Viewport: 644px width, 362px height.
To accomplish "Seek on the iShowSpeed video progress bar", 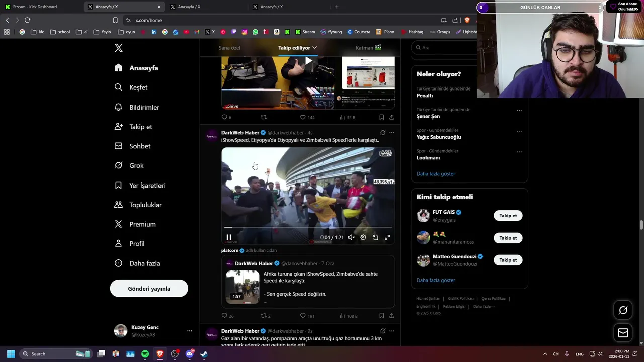I will point(308,227).
